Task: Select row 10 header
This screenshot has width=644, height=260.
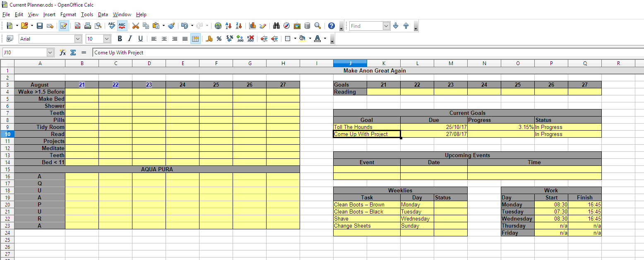Action: coord(7,134)
